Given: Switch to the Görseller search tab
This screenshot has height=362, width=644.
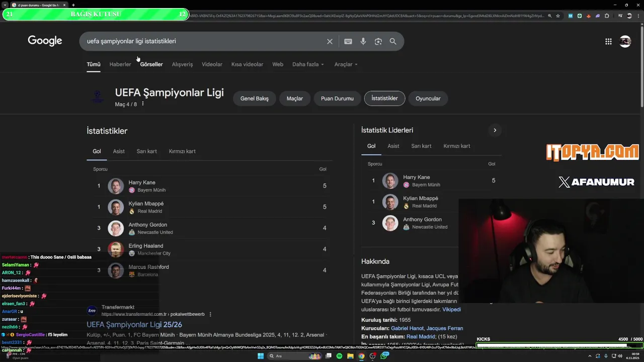Looking at the screenshot, I should point(151,64).
